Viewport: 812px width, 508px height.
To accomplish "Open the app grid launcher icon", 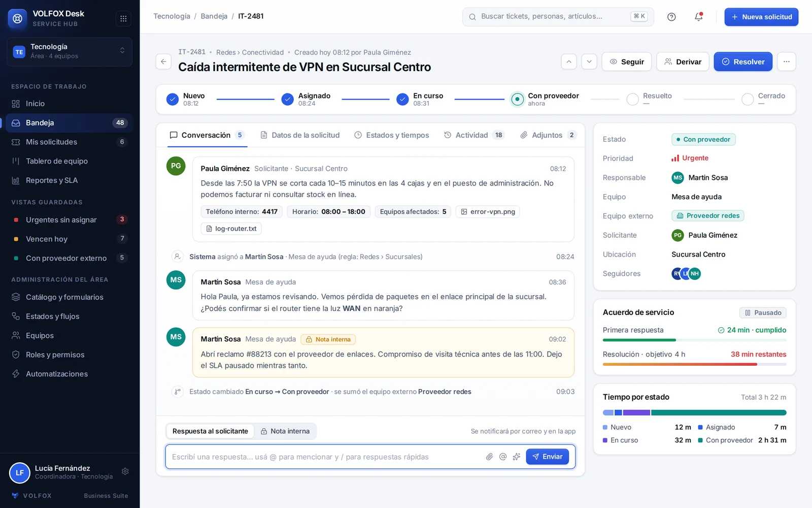I will point(123,19).
